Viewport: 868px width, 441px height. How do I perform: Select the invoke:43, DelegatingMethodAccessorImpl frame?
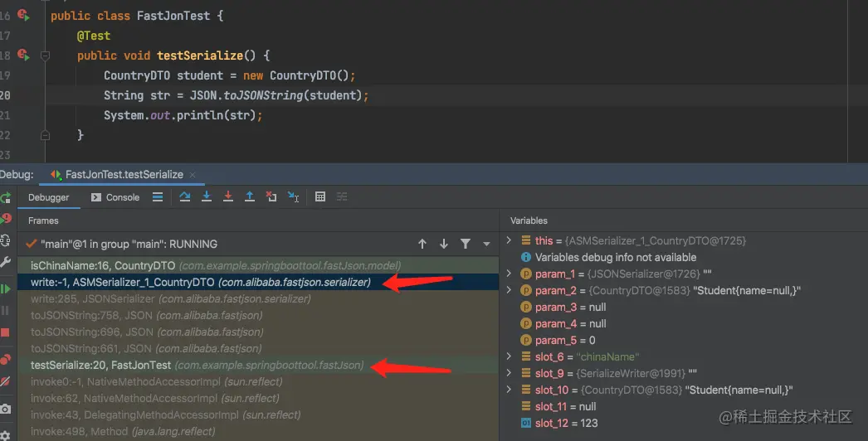tap(258, 415)
